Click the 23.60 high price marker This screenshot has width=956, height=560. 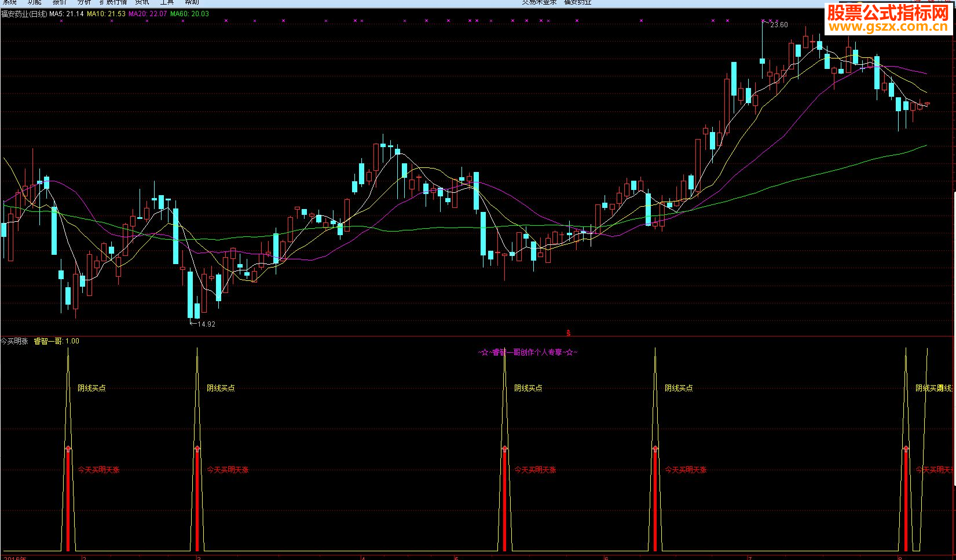click(779, 25)
